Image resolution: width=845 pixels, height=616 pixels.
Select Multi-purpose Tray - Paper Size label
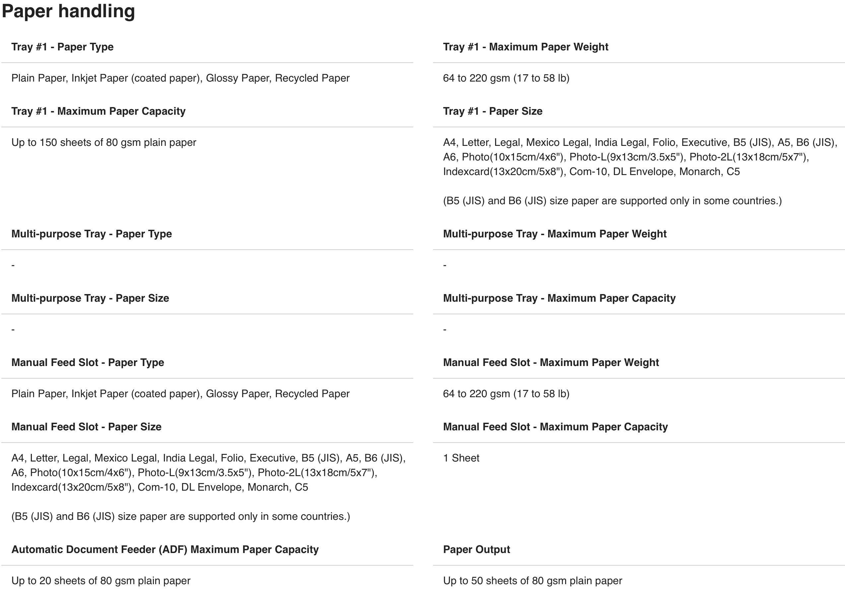90,298
